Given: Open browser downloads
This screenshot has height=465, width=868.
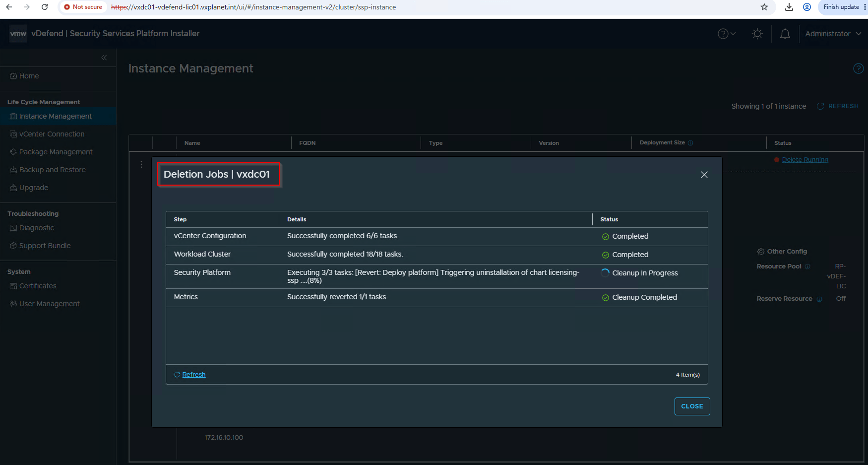Looking at the screenshot, I should pyautogui.click(x=789, y=7).
